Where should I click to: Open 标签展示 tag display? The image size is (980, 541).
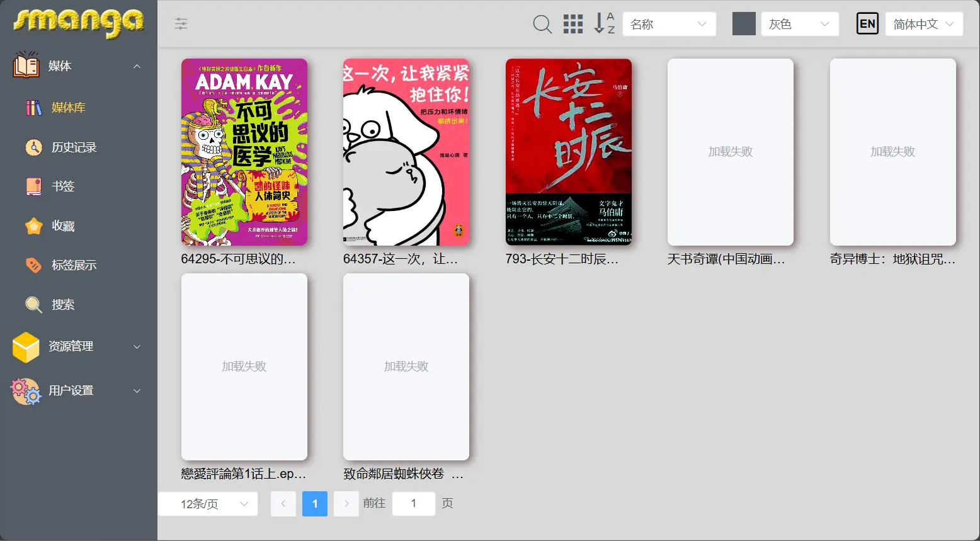click(x=74, y=265)
